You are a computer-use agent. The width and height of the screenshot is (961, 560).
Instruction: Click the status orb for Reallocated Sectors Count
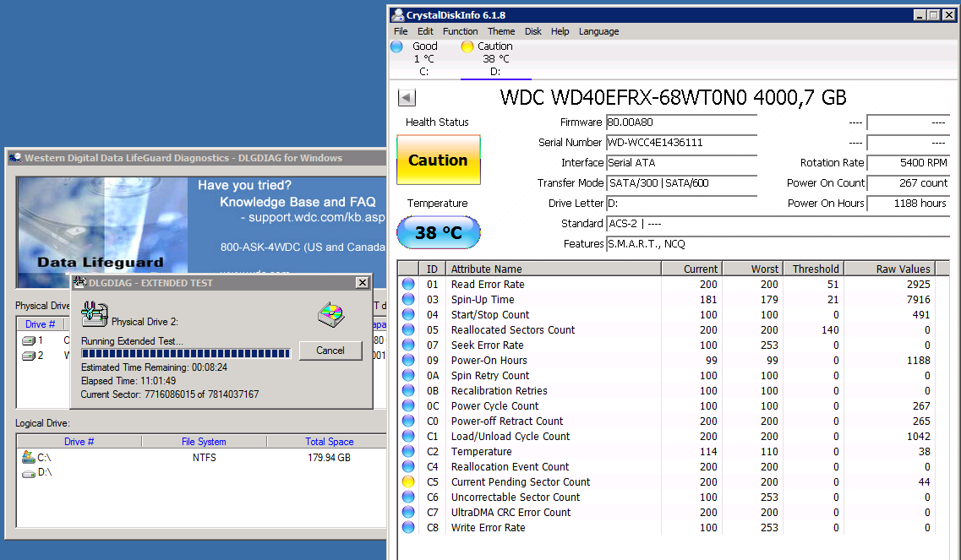pos(408,329)
